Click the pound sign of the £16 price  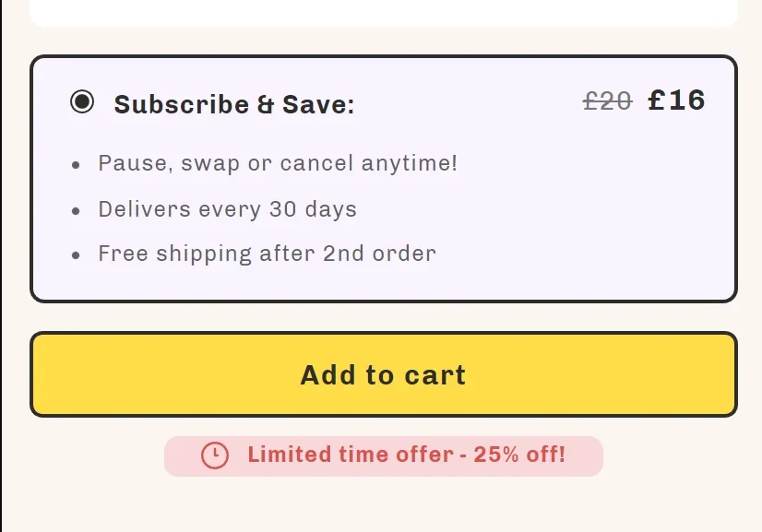tap(656, 100)
